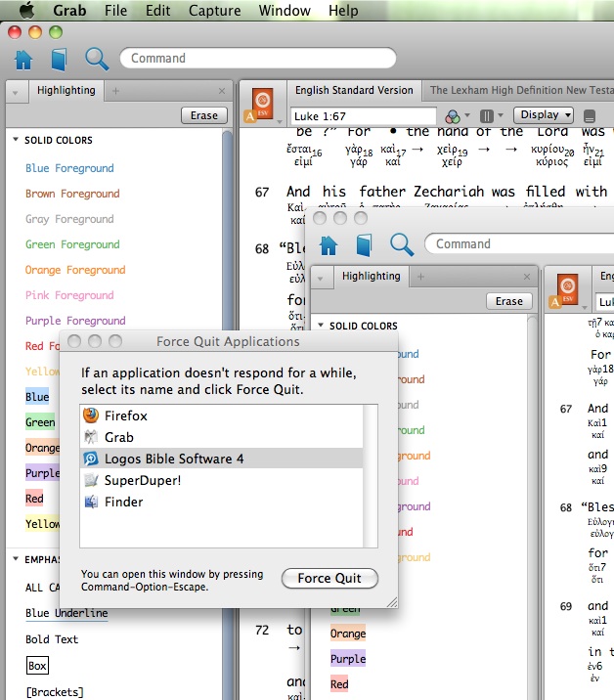
Task: Select the Highlighting tab in the second Logos window
Action: click(x=372, y=276)
